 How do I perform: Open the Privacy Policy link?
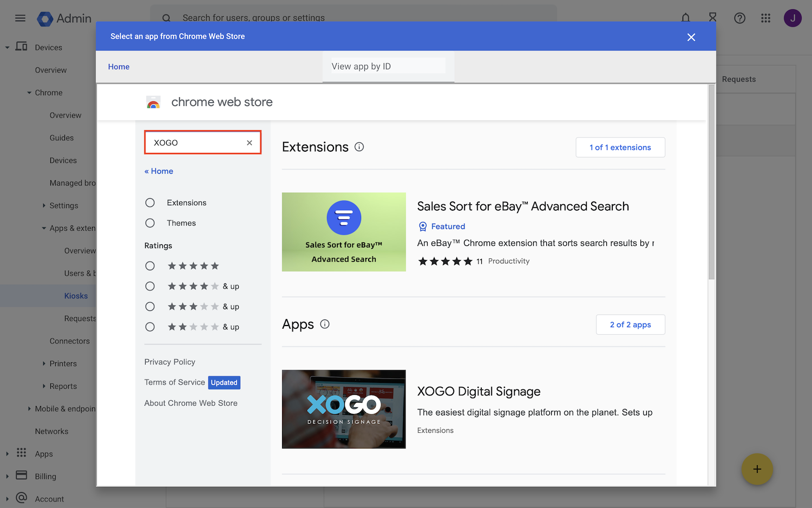[x=169, y=362]
